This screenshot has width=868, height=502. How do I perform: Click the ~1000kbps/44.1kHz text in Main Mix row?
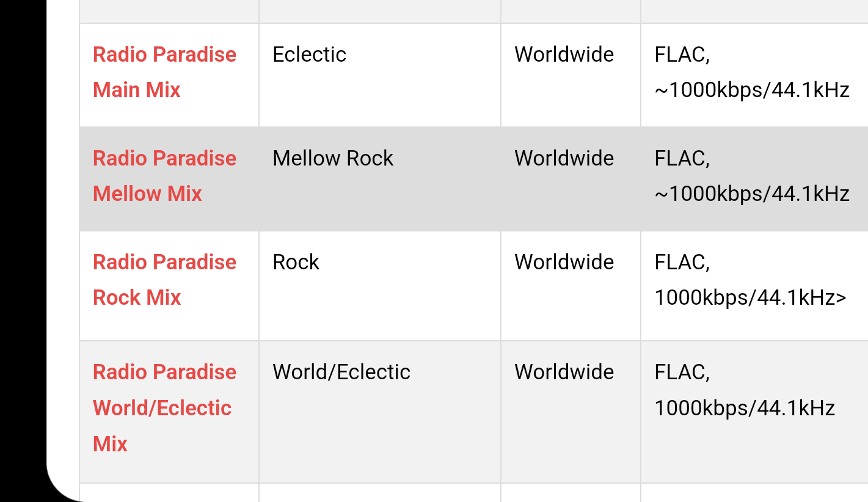coord(752,90)
